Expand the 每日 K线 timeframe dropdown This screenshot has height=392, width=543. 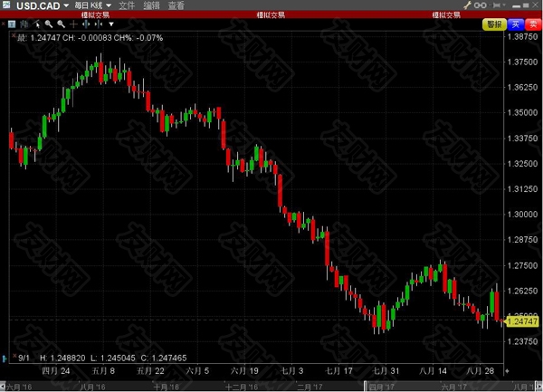pyautogui.click(x=93, y=5)
